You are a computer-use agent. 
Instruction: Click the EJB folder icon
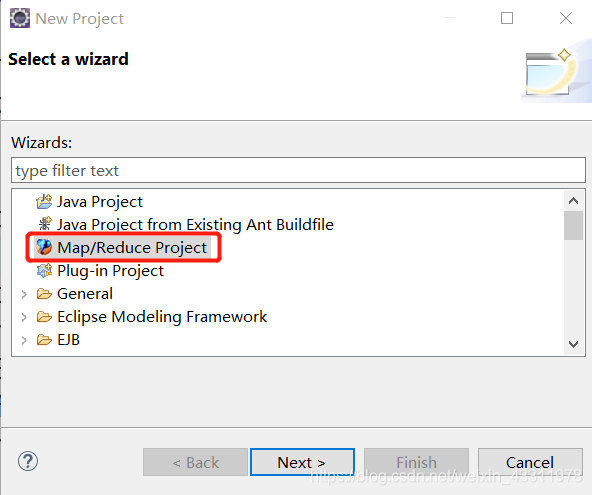(x=44, y=340)
